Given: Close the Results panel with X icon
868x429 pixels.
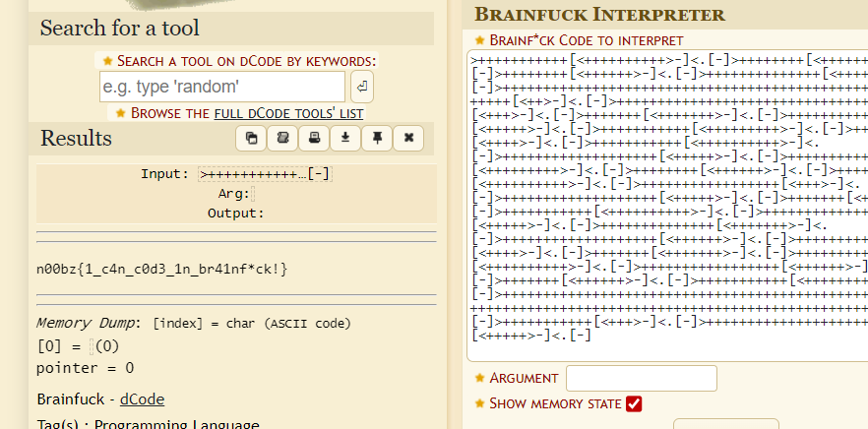Looking at the screenshot, I should [408, 139].
